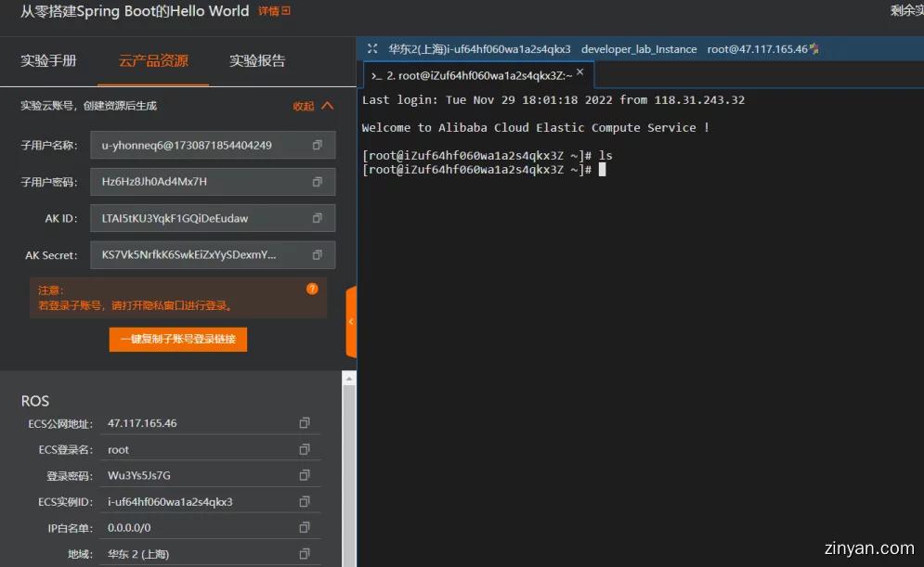Screen dimensions: 924x567
Task: Select the 云产品资源 tab
Action: tap(153, 61)
